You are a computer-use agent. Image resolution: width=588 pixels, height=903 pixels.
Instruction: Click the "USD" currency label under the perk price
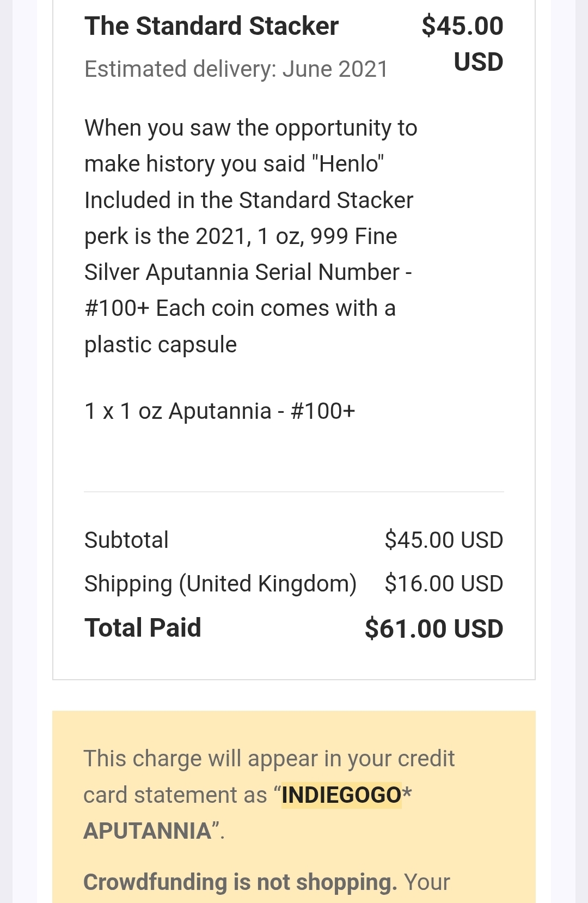tap(478, 62)
